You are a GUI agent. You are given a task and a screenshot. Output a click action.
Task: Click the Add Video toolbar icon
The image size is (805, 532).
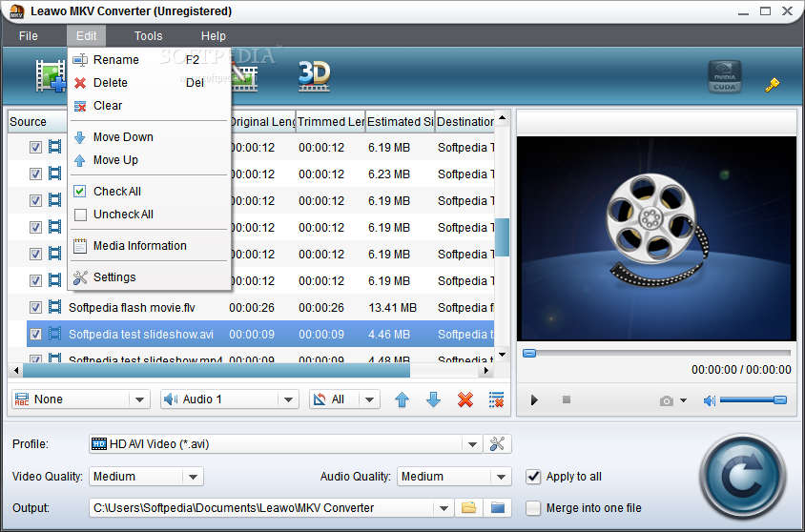pyautogui.click(x=51, y=76)
